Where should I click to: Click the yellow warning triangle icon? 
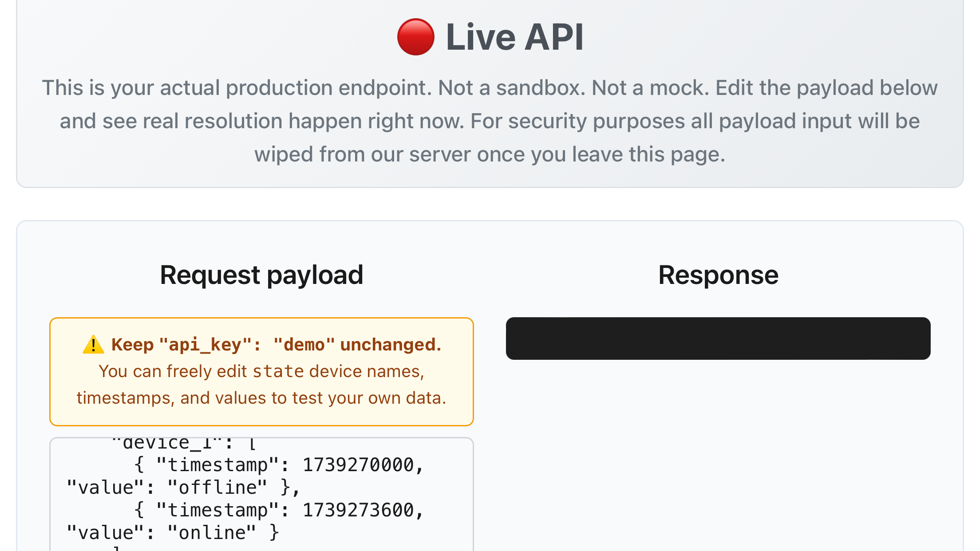[x=93, y=345]
